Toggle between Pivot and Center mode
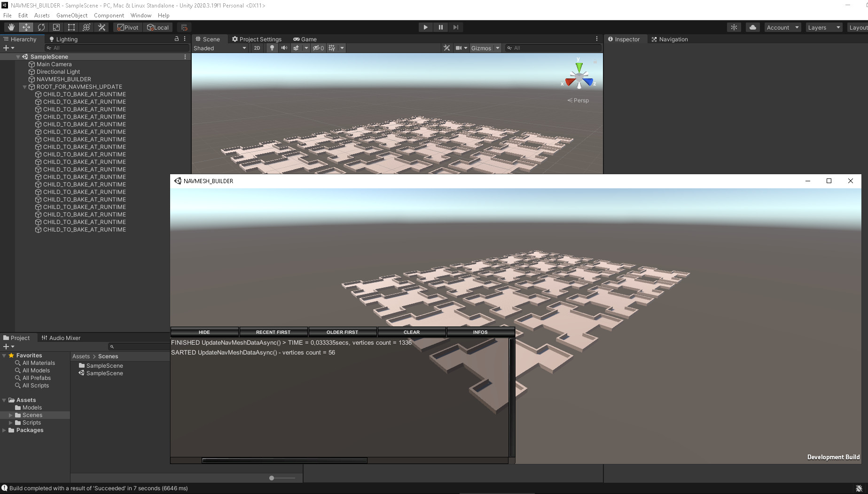The height and width of the screenshot is (494, 868). click(x=127, y=27)
